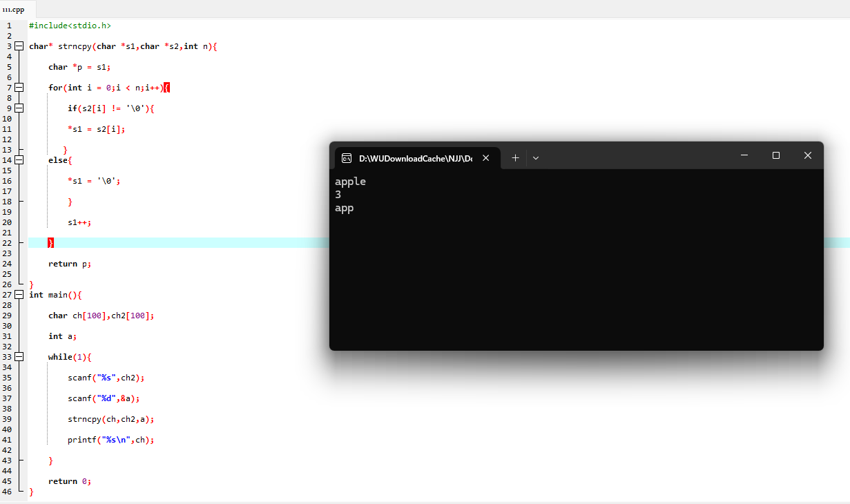The image size is (850, 504).
Task: Open new tab in terminal window
Action: 515,157
